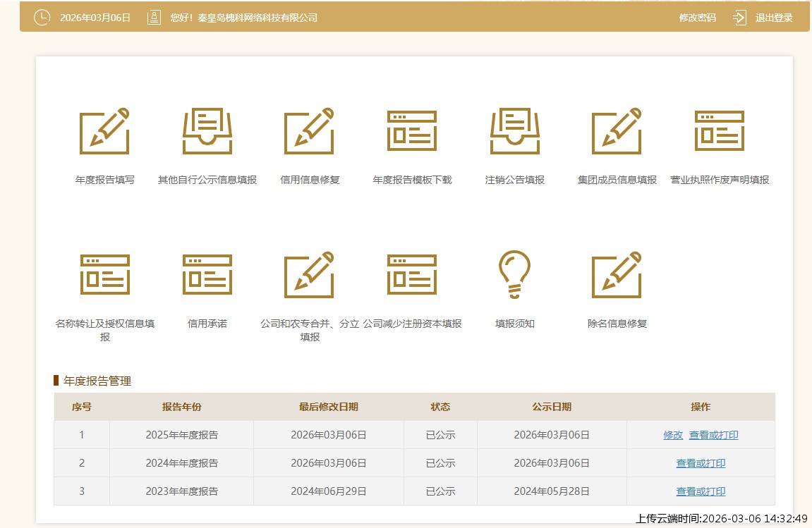Open 修改密码 to change password

click(x=698, y=18)
